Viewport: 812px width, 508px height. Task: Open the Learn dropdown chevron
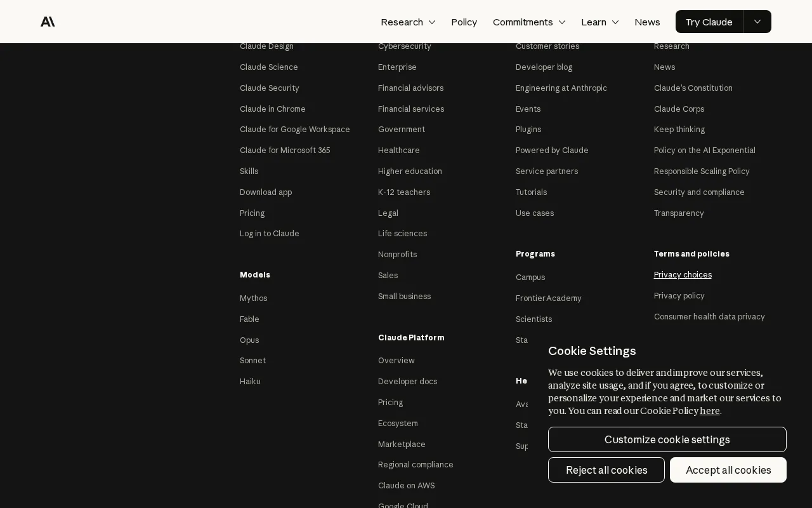615,22
